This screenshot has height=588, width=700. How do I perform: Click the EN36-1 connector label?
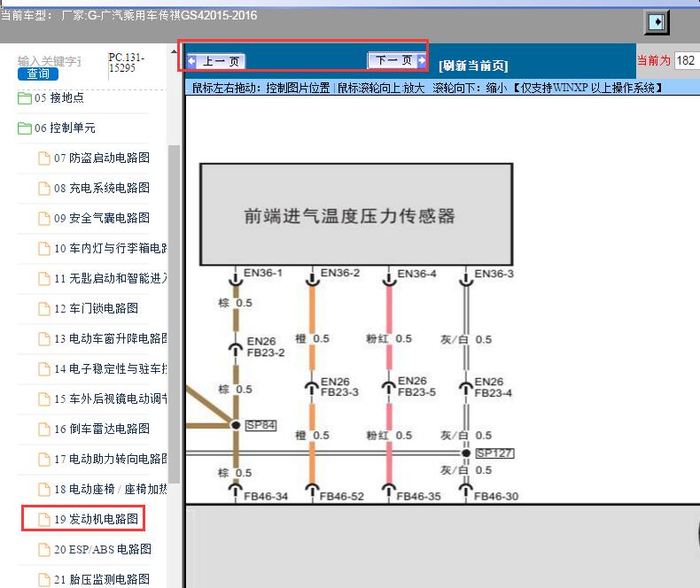(263, 273)
